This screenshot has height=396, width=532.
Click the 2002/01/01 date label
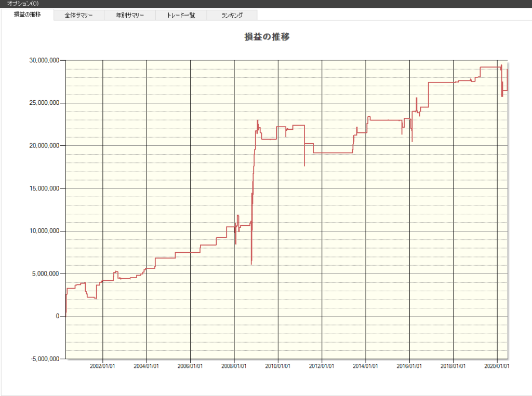[102, 366]
